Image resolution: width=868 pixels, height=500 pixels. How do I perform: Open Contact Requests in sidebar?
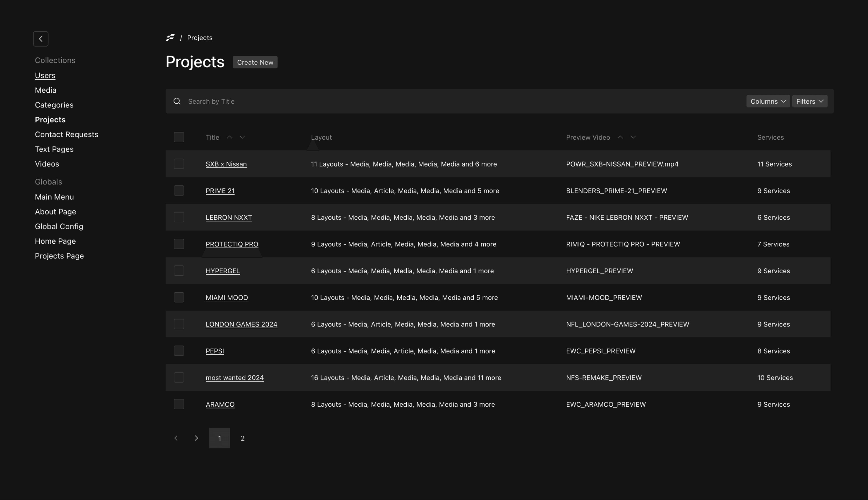[67, 135]
